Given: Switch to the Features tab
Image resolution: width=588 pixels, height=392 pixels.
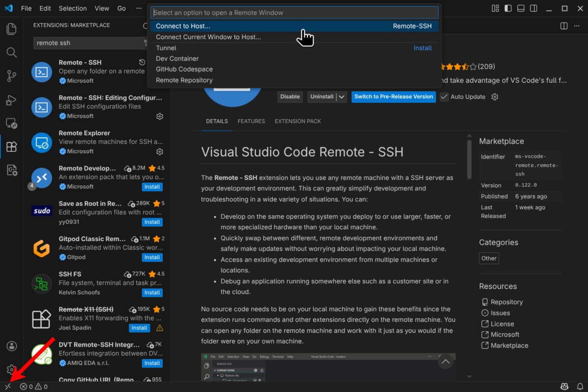Looking at the screenshot, I should tap(251, 121).
